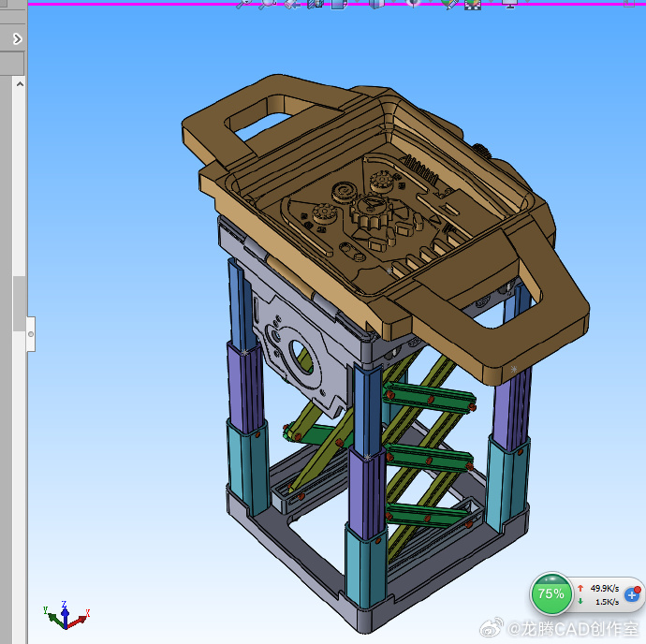Image resolution: width=646 pixels, height=644 pixels.
Task: Open the View Settings monitor icon
Action: click(509, 4)
